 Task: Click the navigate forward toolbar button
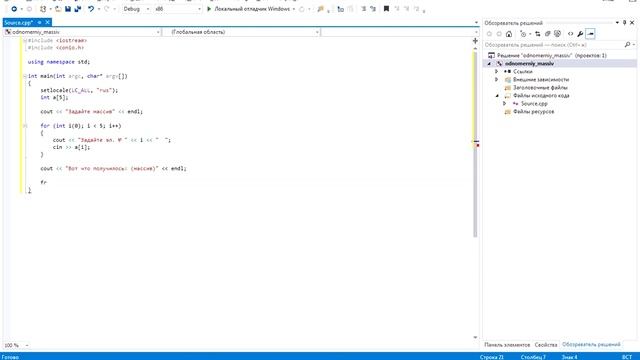coord(29,9)
